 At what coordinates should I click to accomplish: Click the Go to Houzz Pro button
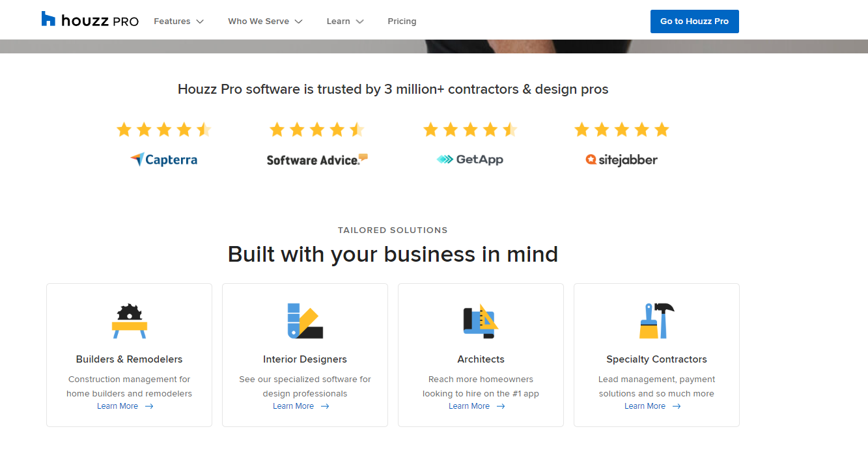pyautogui.click(x=694, y=21)
